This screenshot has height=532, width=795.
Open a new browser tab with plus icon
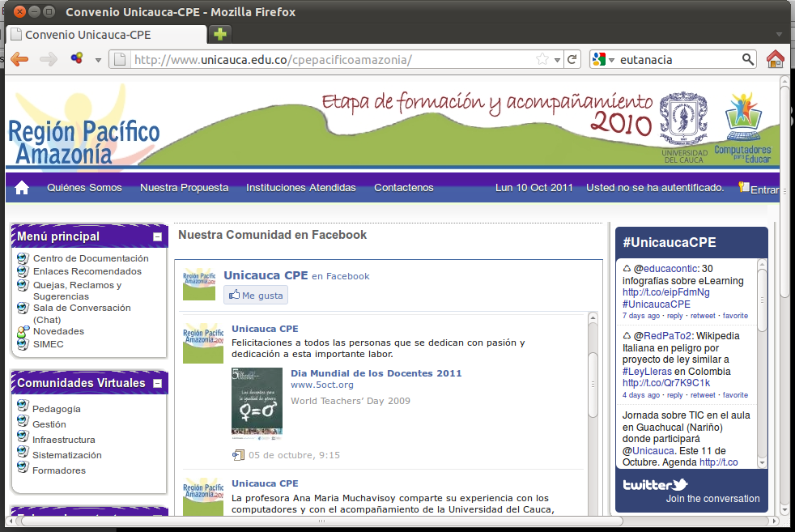219,34
